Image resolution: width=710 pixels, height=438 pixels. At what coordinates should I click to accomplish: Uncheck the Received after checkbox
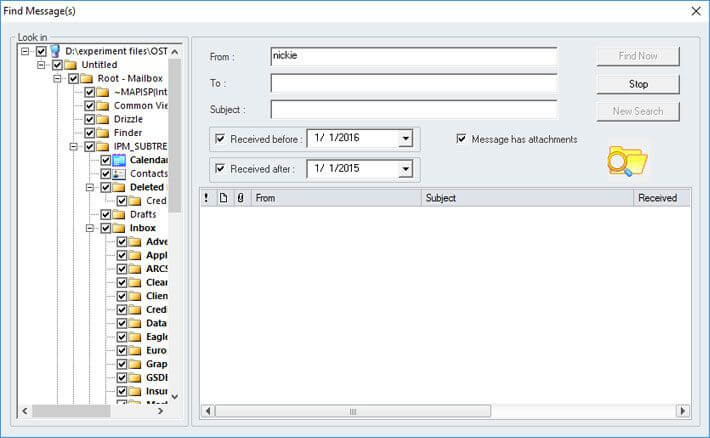tap(220, 170)
